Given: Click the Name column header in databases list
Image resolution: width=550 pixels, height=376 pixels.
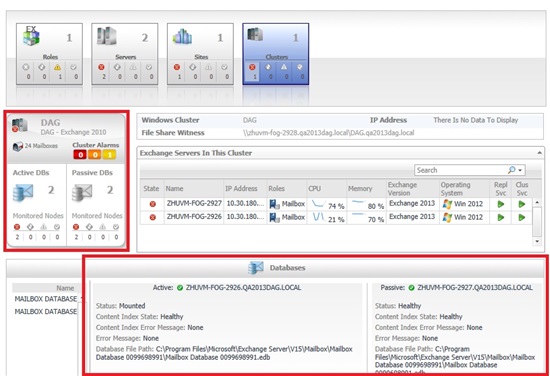Looking at the screenshot, I should tap(65, 288).
